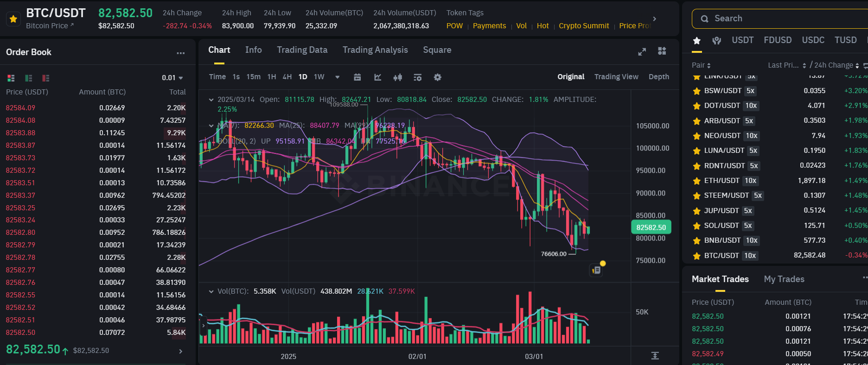This screenshot has height=365, width=868.
Task: Collapse the MA indicator legend chevron
Action: 211,126
